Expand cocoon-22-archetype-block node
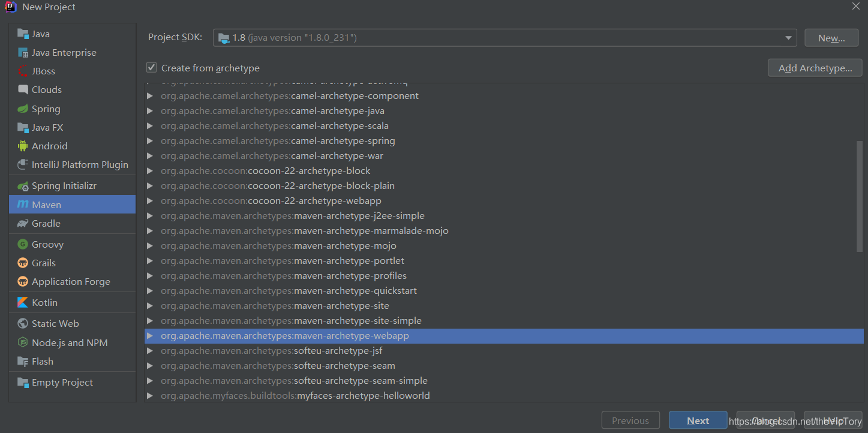Screen dimensions: 868x433 [x=149, y=171]
